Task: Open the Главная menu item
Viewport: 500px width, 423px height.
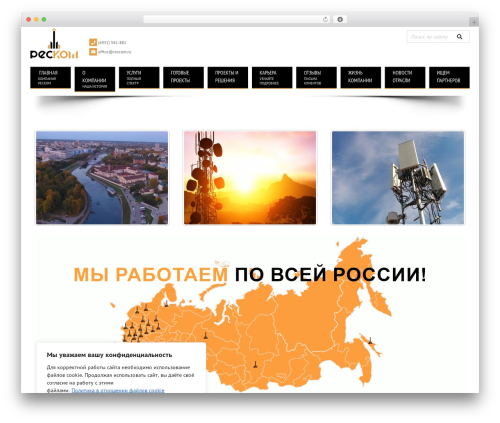Action: [x=50, y=78]
